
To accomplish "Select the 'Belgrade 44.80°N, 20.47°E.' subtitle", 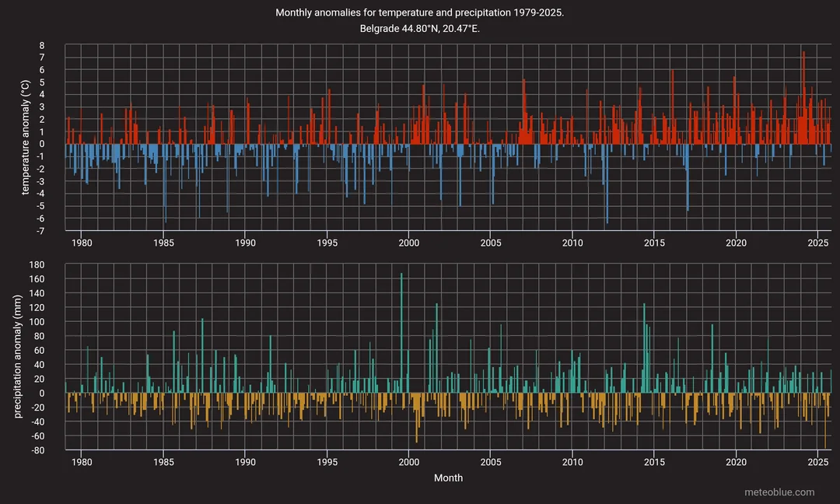I will [x=420, y=29].
